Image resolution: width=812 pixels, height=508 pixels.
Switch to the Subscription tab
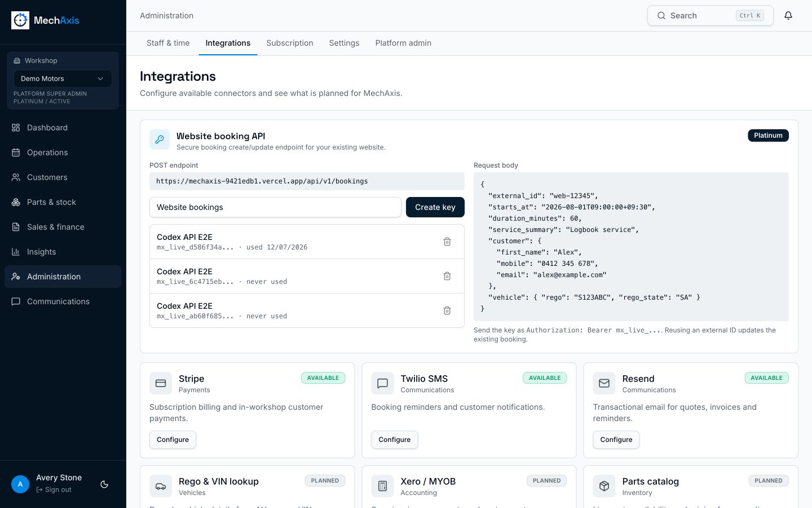[x=290, y=43]
